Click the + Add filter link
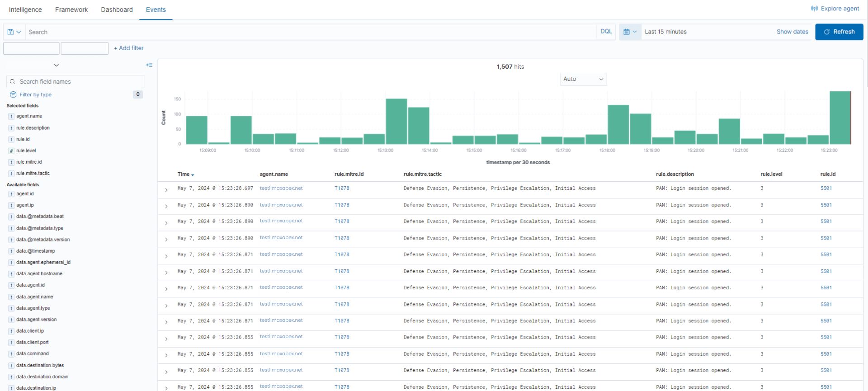The width and height of the screenshot is (868, 391). click(x=129, y=48)
